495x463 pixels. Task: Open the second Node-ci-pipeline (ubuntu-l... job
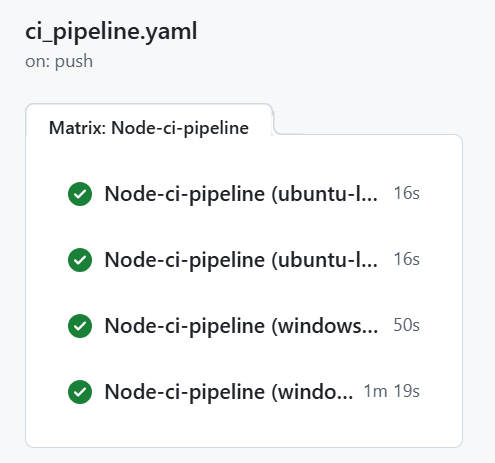[241, 260]
